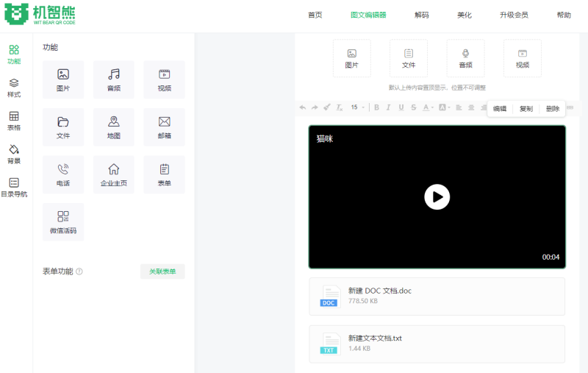
Task: Play the 猫咪 video
Action: pos(437,196)
